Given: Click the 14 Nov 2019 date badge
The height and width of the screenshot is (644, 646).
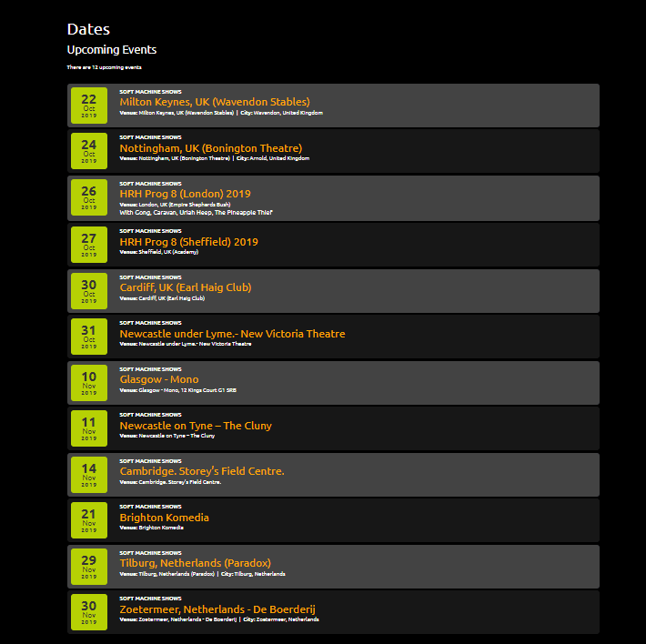Looking at the screenshot, I should [x=89, y=474].
